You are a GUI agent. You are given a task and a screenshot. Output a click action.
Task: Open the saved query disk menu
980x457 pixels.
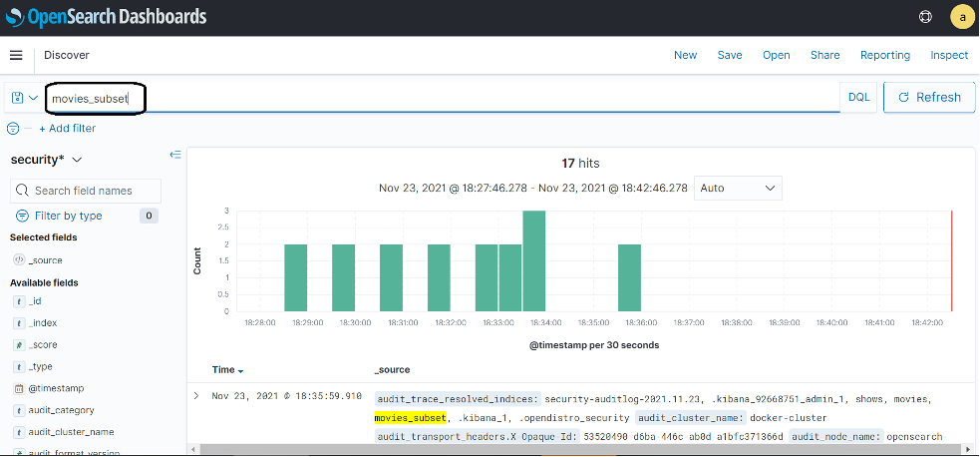tap(24, 98)
